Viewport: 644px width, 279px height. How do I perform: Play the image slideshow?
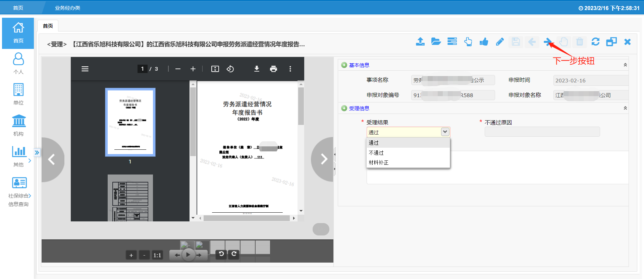188,255
